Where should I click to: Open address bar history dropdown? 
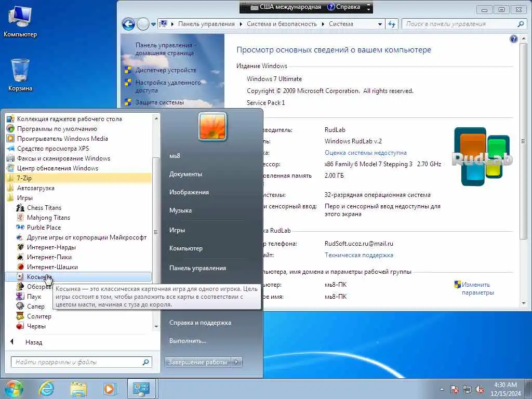380,24
